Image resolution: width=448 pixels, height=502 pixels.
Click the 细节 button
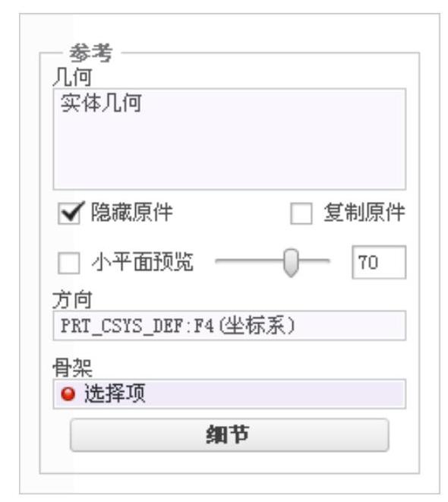tap(229, 434)
